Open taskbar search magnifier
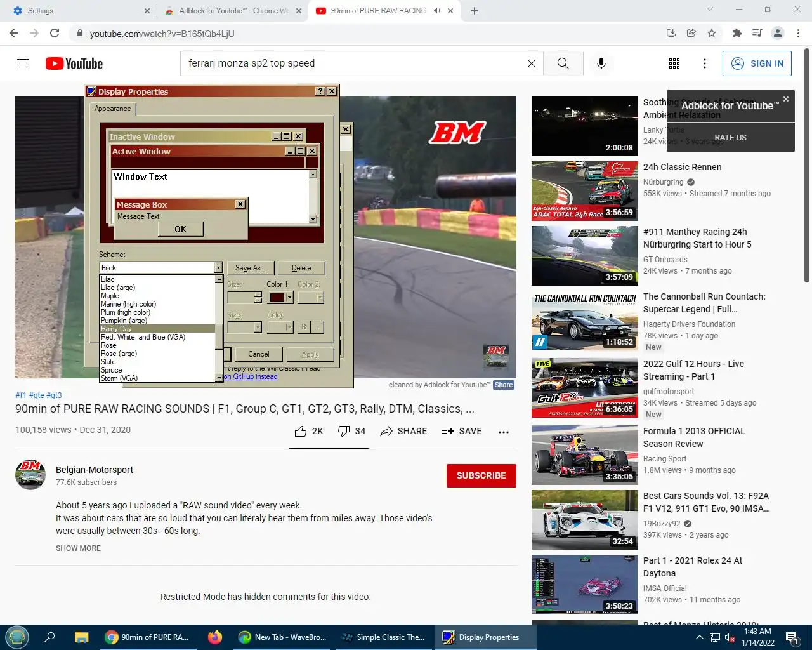This screenshot has height=650, width=812. coord(49,637)
